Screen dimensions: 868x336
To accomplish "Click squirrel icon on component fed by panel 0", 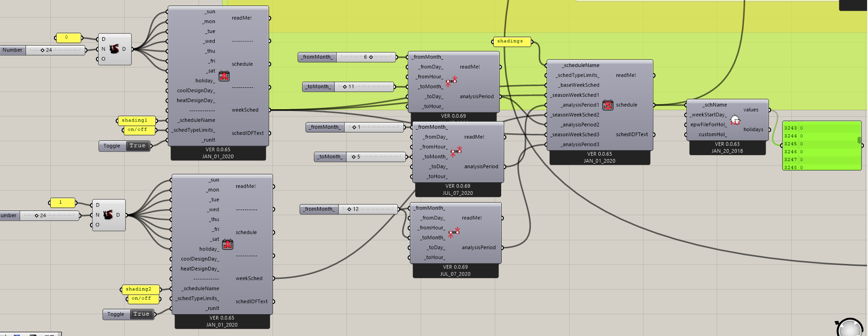I will [x=114, y=49].
